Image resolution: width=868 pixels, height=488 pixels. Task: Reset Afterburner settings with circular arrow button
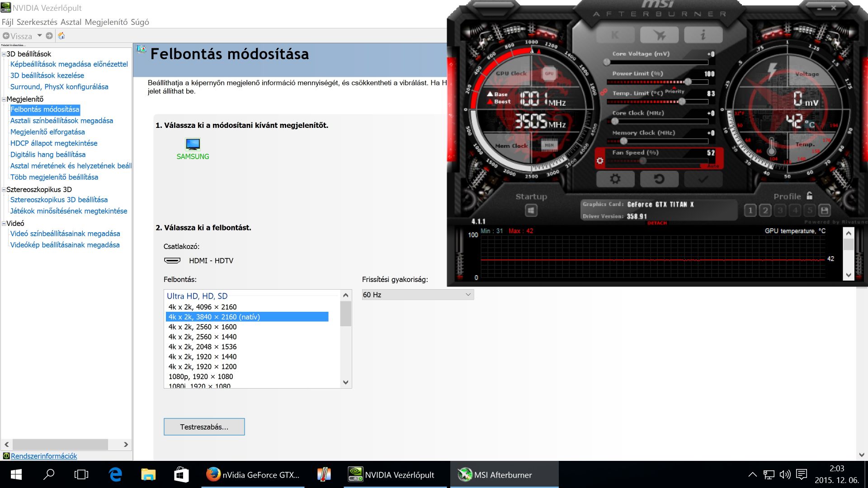tap(659, 179)
